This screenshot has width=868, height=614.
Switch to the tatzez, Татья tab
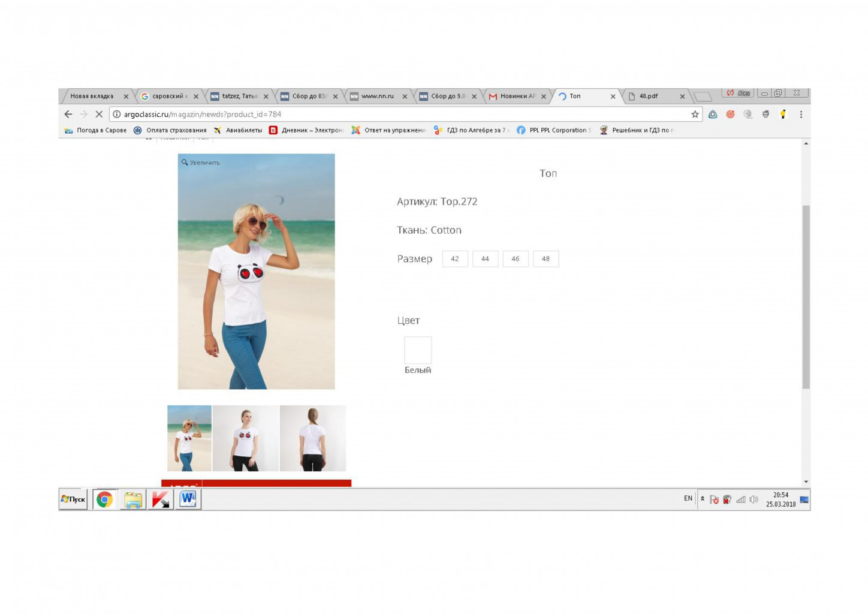click(x=239, y=96)
